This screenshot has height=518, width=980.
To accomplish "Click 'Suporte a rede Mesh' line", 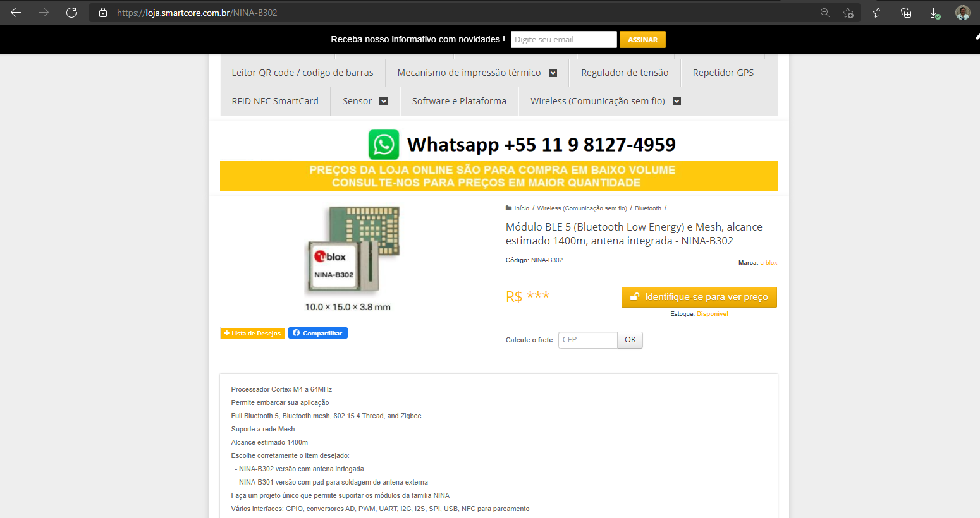I will coord(263,429).
